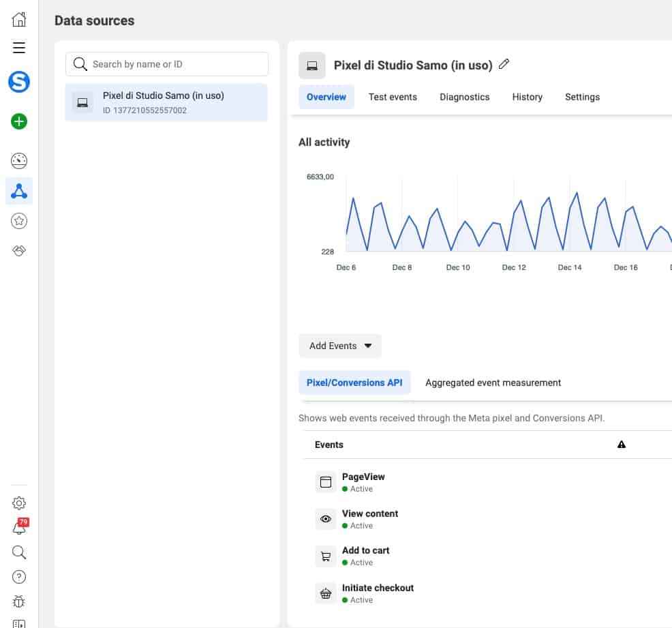Edit pixel name with pencil icon
672x628 pixels.
(x=504, y=64)
